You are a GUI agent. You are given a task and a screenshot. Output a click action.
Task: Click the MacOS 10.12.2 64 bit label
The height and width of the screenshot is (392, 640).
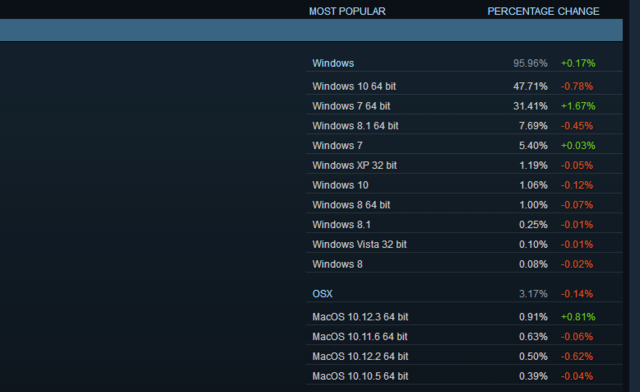point(360,356)
